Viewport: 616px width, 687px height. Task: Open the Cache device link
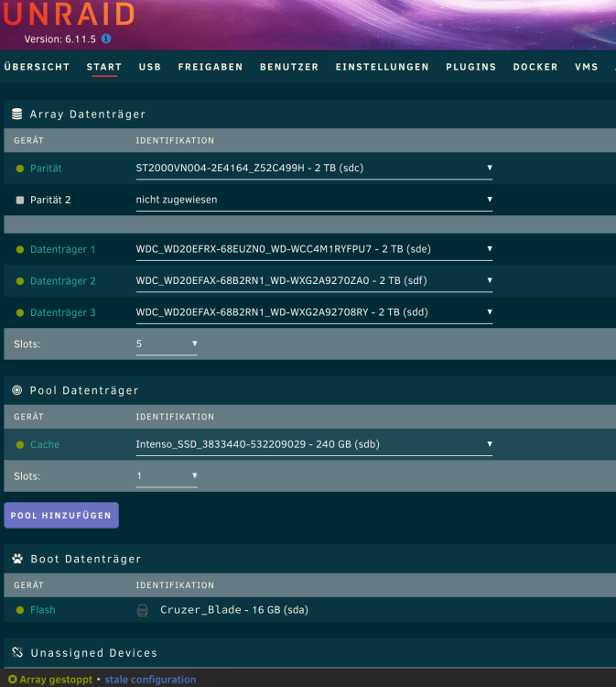click(x=45, y=444)
